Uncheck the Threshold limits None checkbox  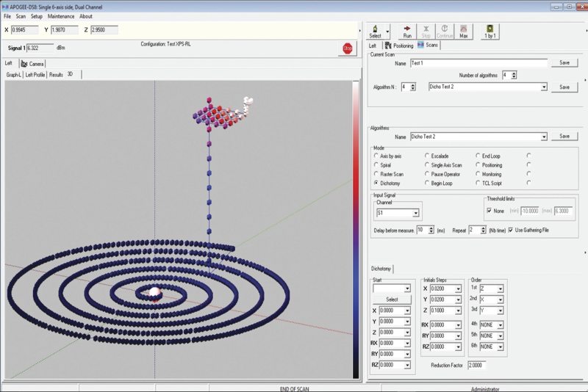pos(490,211)
